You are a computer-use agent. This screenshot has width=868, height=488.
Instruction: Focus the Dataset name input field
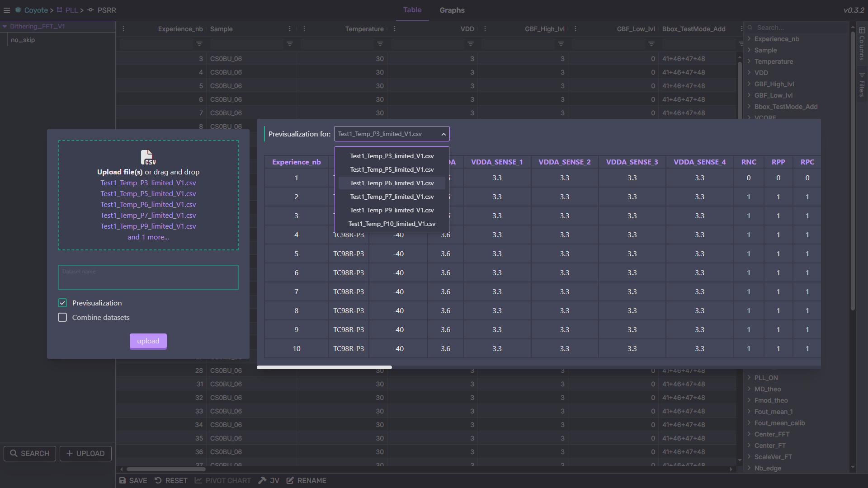tap(148, 277)
